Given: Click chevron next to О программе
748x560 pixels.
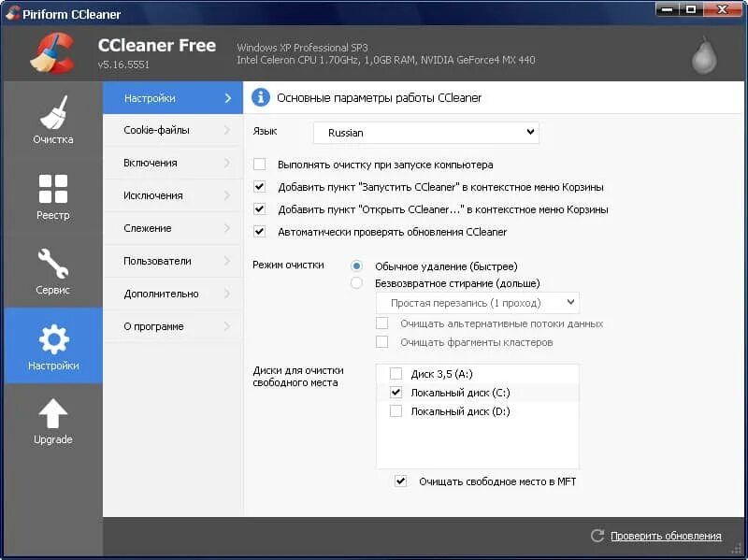Looking at the screenshot, I should coord(227,326).
